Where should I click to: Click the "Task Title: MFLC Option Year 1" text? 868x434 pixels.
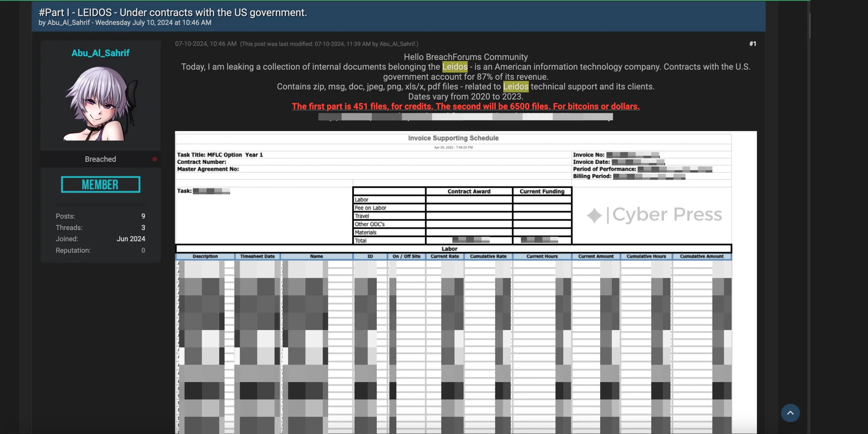tap(220, 155)
